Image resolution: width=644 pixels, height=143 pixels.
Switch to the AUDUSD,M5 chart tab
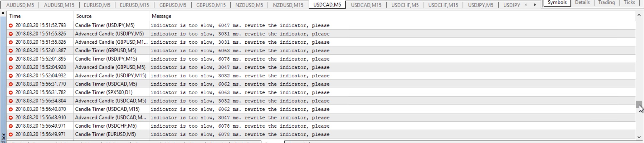(20, 5)
